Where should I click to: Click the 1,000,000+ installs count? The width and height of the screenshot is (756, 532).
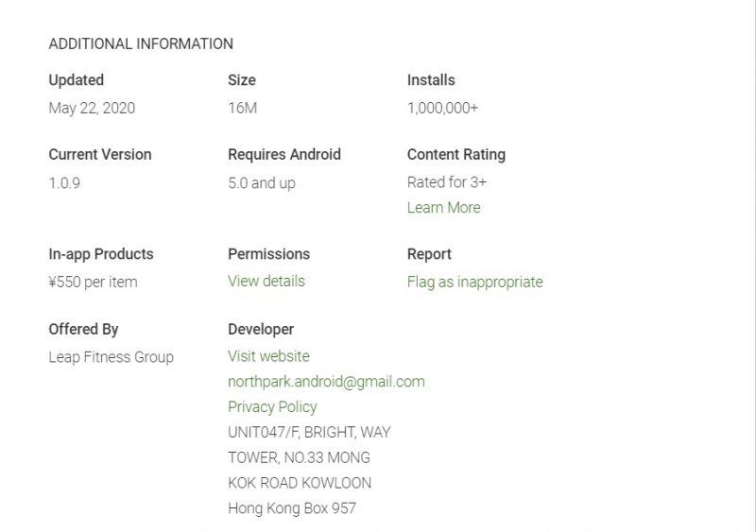(x=442, y=108)
